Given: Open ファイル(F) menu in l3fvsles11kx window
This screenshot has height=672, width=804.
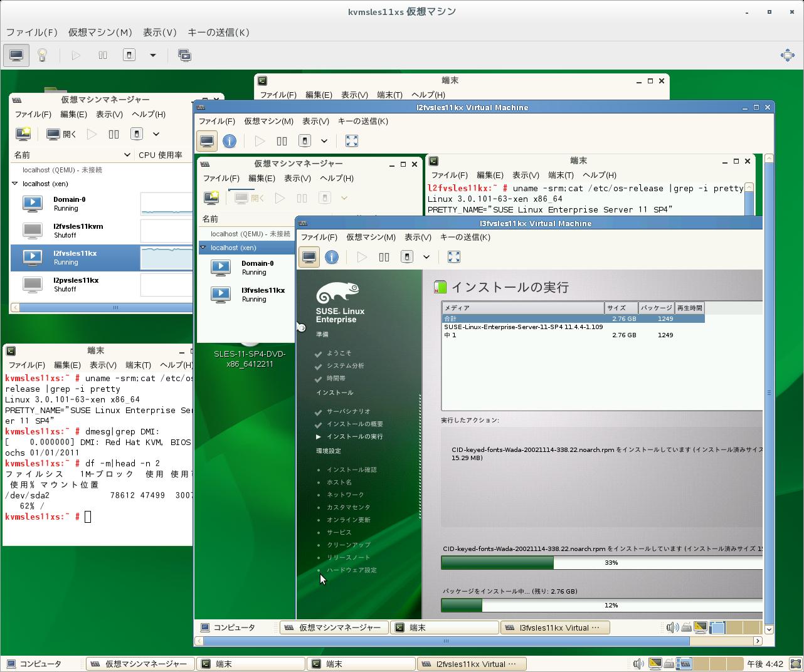Looking at the screenshot, I should pos(319,237).
